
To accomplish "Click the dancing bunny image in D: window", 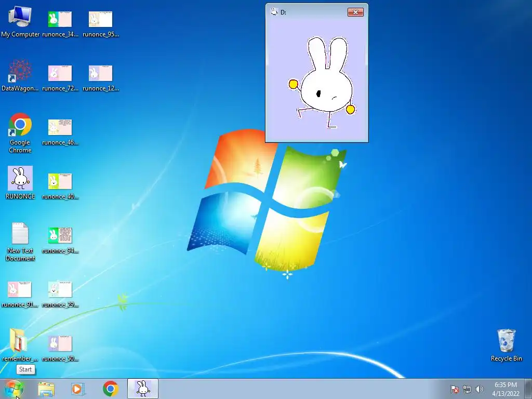I will [322, 83].
